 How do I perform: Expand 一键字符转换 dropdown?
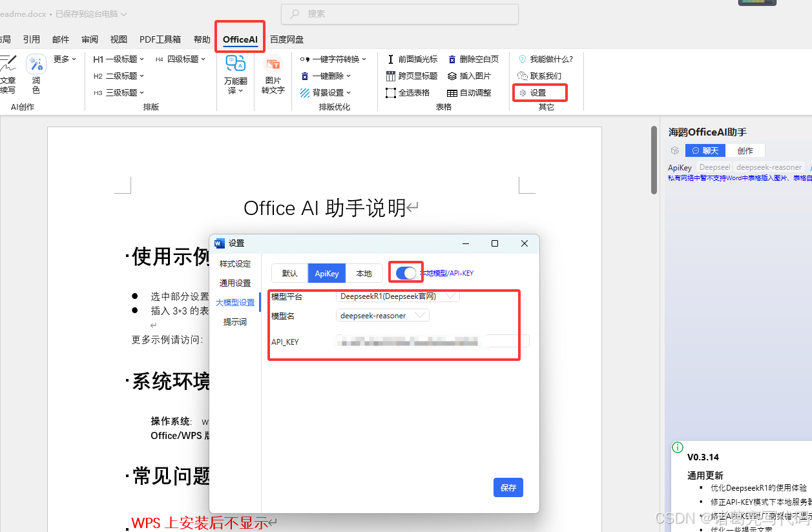point(333,59)
